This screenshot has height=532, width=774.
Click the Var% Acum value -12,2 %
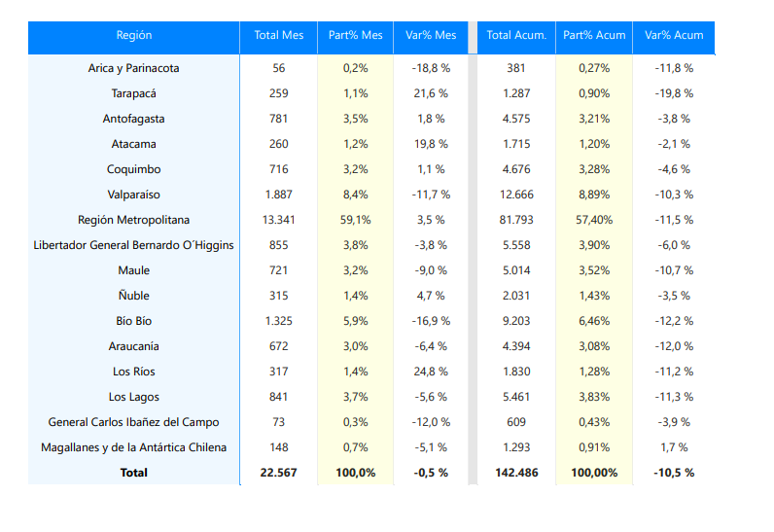pyautogui.click(x=674, y=321)
